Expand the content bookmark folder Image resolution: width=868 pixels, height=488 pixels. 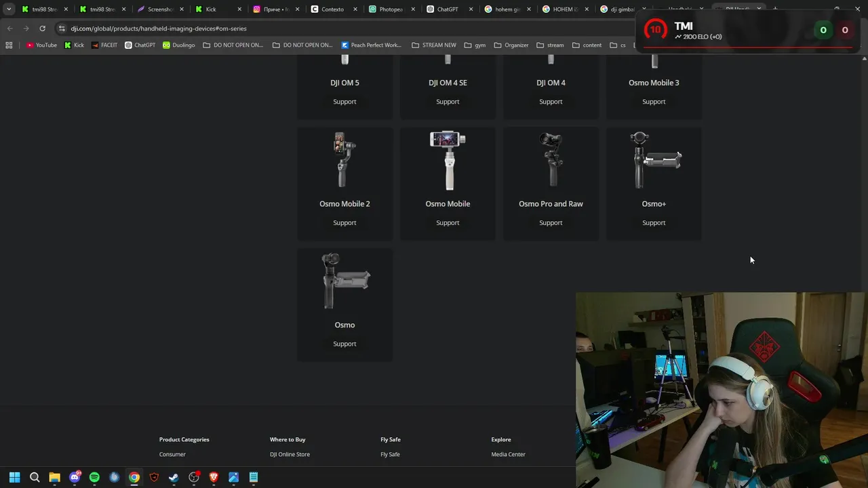point(587,45)
